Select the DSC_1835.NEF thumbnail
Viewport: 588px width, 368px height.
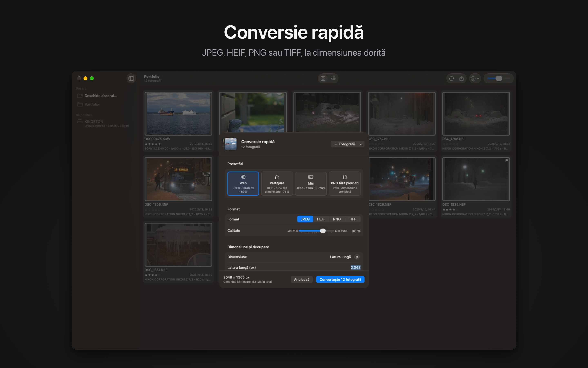476,179
